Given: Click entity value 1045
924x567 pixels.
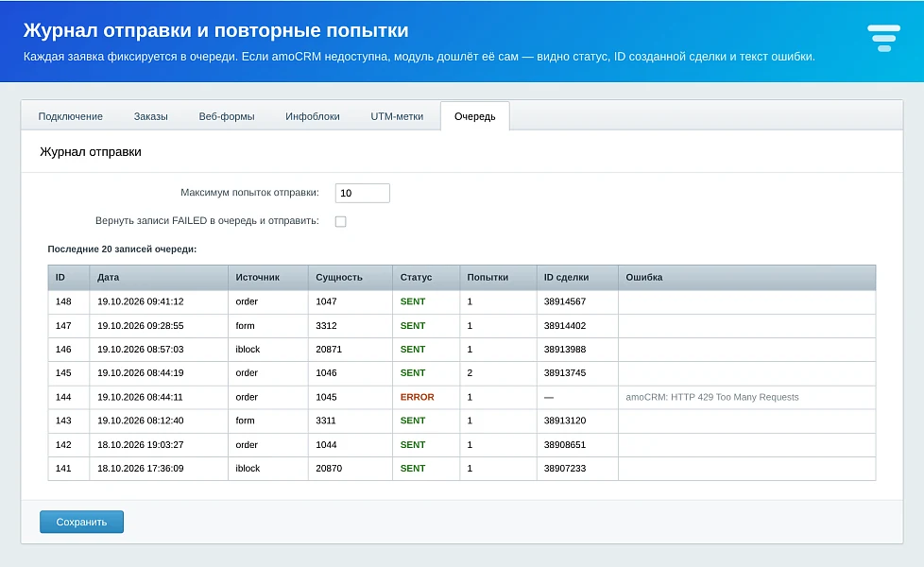Looking at the screenshot, I should coord(326,397).
